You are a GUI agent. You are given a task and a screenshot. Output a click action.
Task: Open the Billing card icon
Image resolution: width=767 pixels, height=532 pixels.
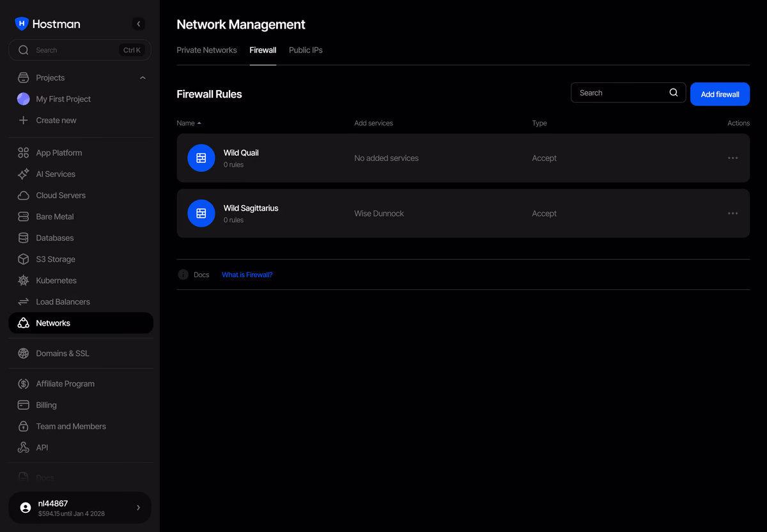24,405
